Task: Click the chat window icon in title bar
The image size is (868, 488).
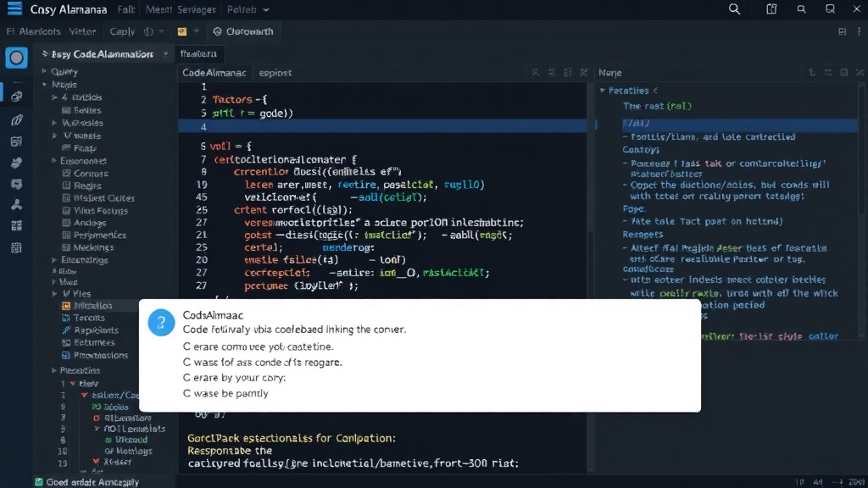Action: (x=830, y=8)
